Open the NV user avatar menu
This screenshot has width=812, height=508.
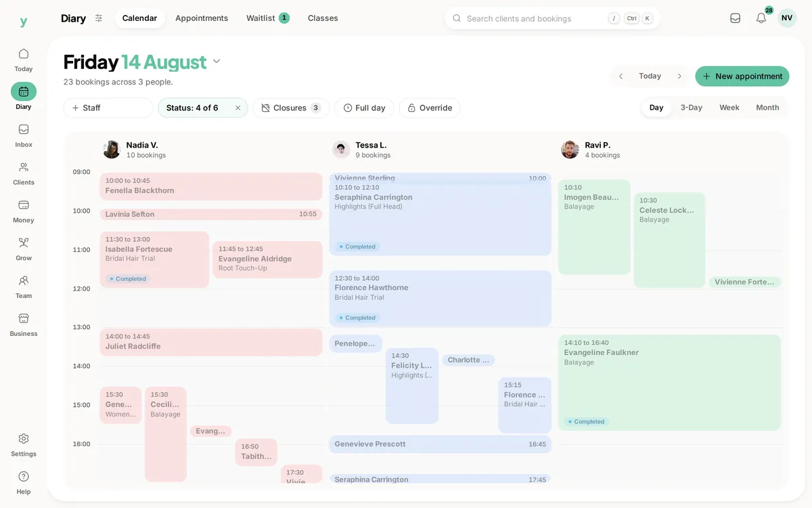[x=787, y=18]
